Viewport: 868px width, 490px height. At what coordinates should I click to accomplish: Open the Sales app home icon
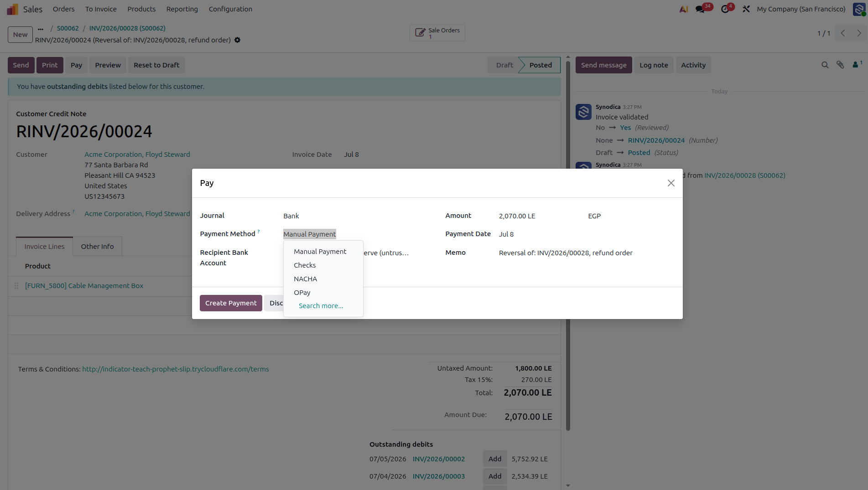click(13, 9)
